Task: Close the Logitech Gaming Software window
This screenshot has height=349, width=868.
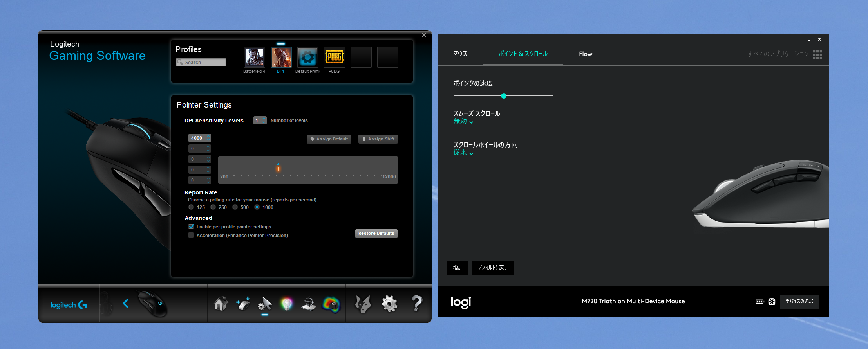Action: click(424, 35)
